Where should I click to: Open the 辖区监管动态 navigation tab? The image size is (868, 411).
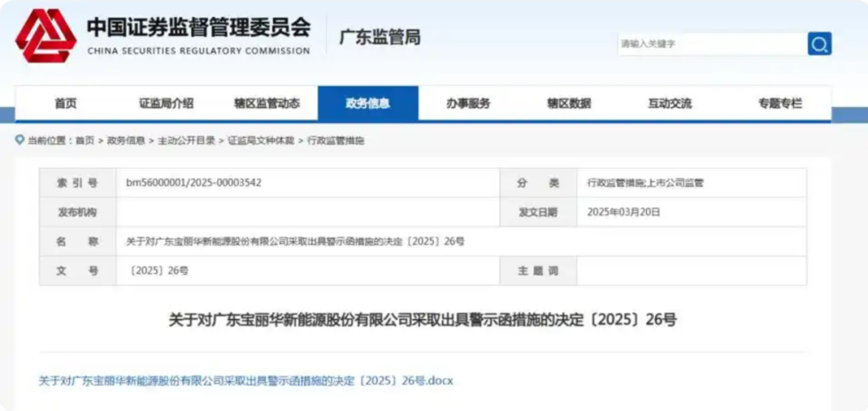(267, 103)
